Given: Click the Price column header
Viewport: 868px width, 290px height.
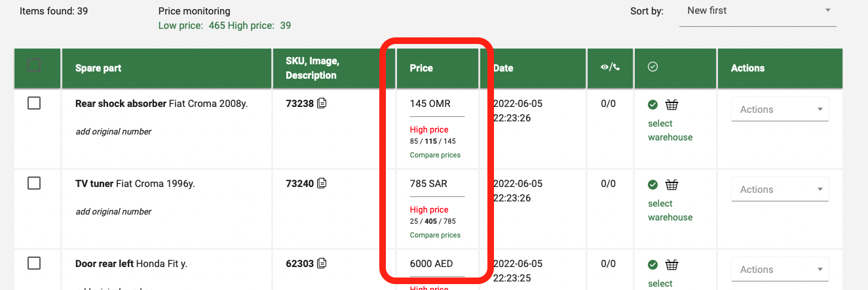Looking at the screenshot, I should (x=421, y=68).
